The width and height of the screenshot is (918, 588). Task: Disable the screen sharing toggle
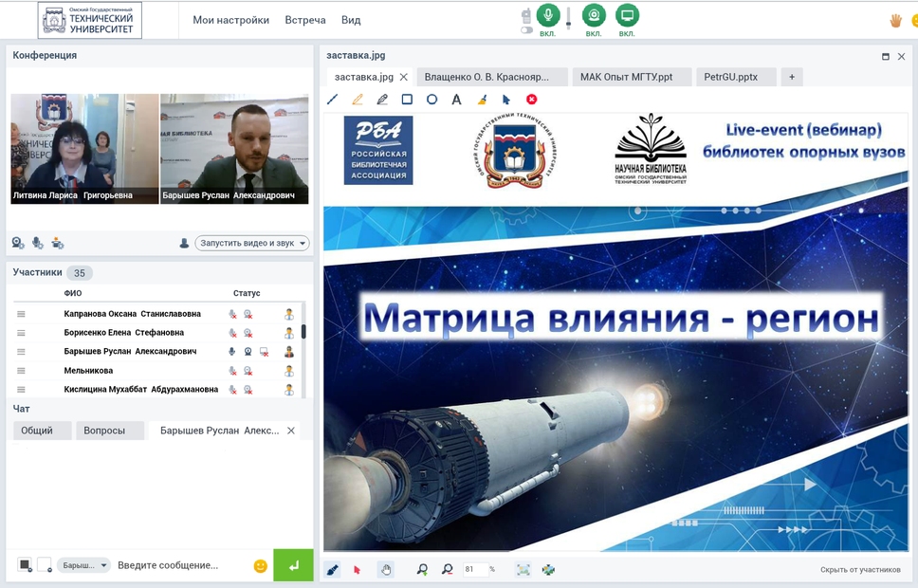626,17
